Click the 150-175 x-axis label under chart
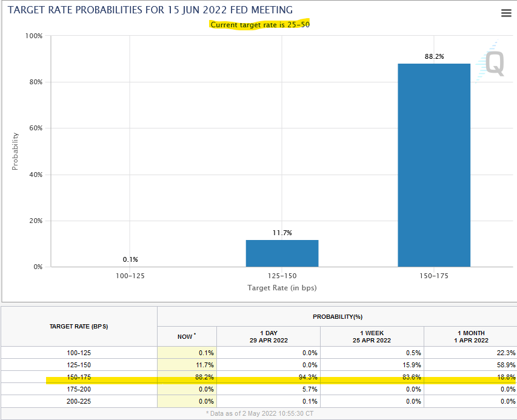Viewport: 517px width, 420px height. coord(434,275)
